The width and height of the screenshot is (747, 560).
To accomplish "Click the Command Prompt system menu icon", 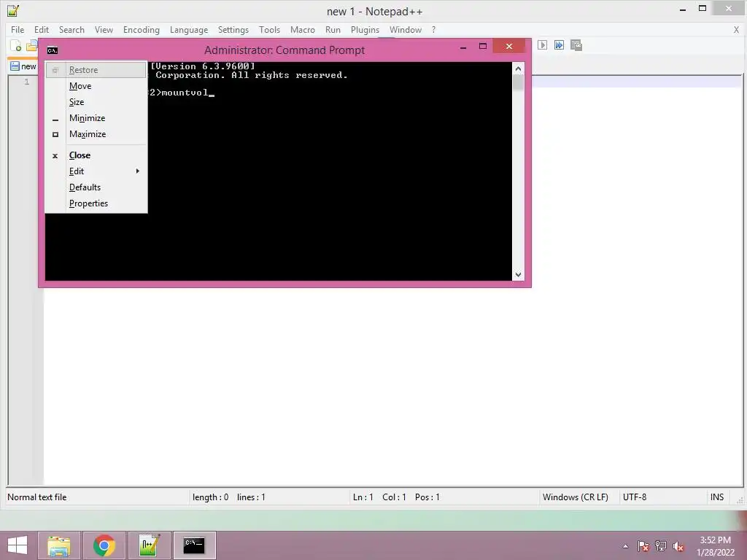I will pos(53,50).
